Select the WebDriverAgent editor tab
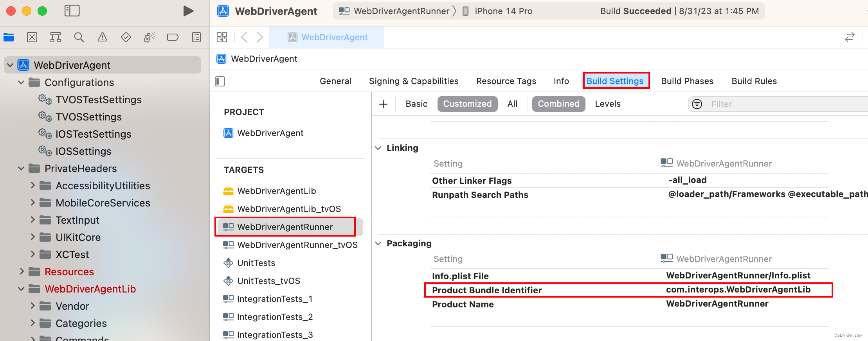 tap(327, 37)
